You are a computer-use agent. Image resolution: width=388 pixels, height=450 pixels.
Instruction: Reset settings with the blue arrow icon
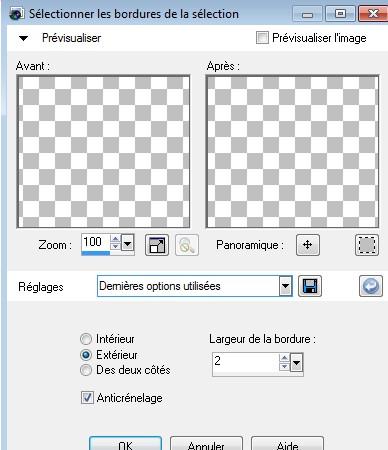[371, 286]
